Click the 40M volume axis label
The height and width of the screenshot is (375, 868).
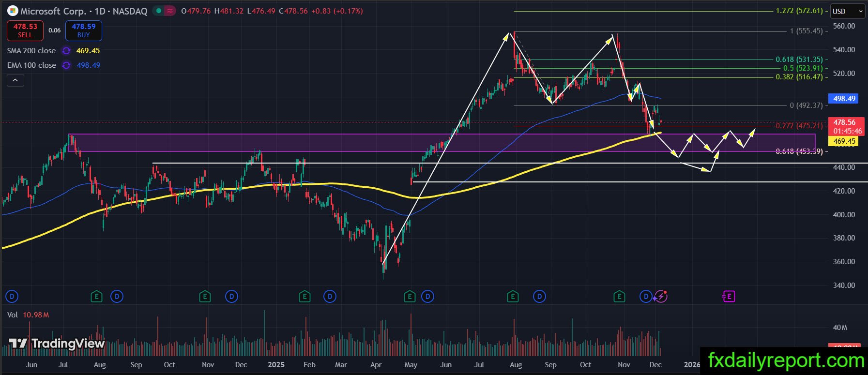coord(840,328)
